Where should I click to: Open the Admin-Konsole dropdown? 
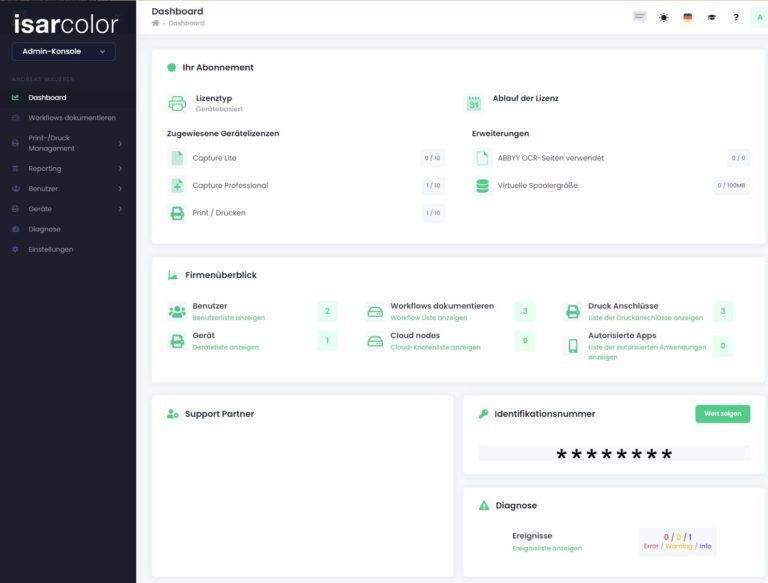click(64, 51)
